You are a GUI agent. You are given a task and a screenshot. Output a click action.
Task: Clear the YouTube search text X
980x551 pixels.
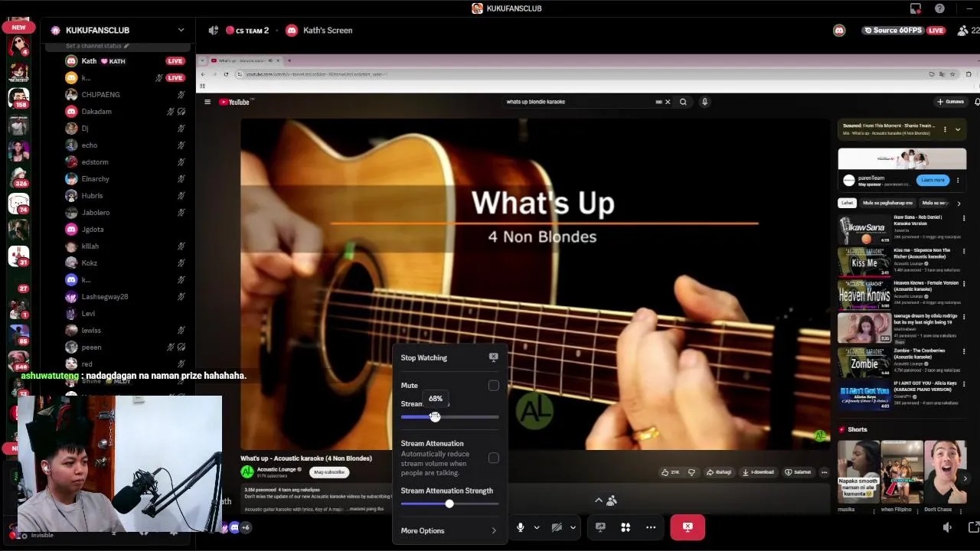tap(667, 102)
